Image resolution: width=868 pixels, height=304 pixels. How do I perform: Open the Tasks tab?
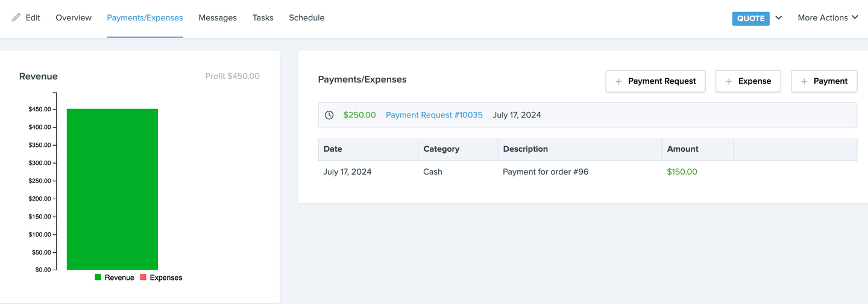point(263,18)
